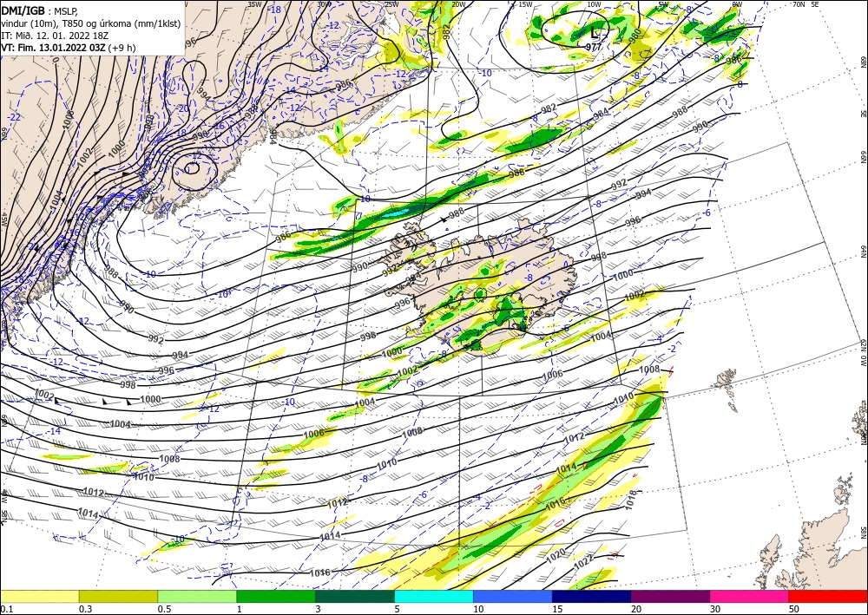Click the bright green 1 mm swatch

tap(276, 596)
